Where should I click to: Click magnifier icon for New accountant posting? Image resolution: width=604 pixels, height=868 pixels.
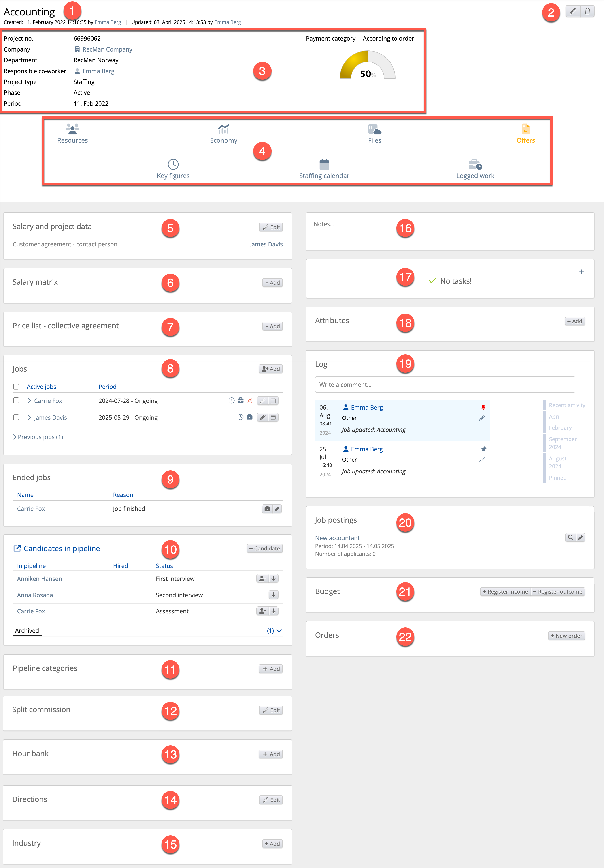(x=570, y=537)
